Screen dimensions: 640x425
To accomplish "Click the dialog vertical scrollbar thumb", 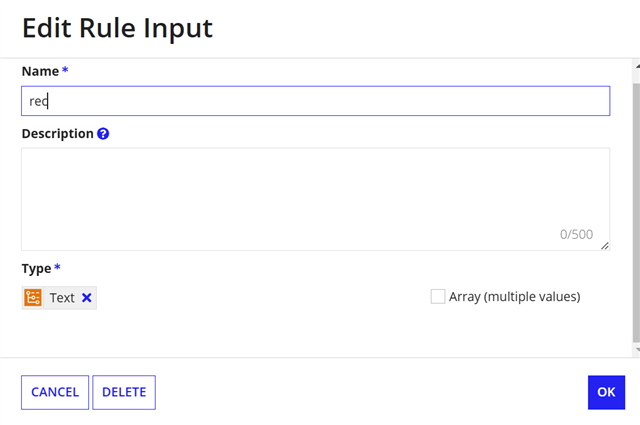I will (x=636, y=212).
